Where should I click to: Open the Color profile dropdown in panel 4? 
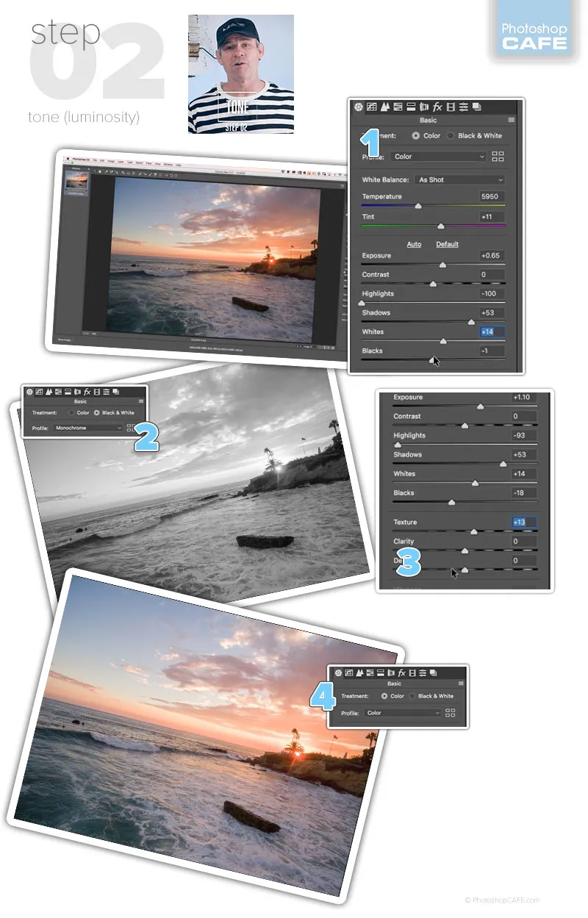403,713
